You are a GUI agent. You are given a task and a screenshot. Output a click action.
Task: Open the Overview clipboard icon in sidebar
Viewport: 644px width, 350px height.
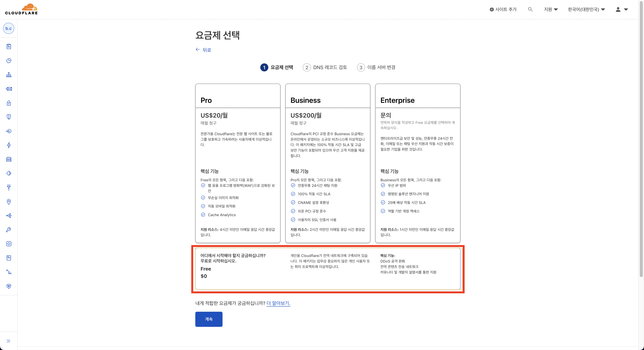9,47
